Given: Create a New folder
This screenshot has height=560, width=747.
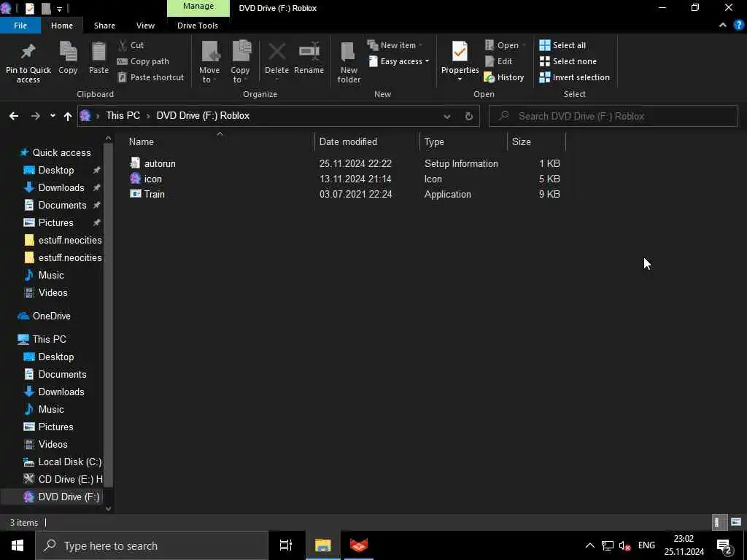Looking at the screenshot, I should tap(349, 63).
